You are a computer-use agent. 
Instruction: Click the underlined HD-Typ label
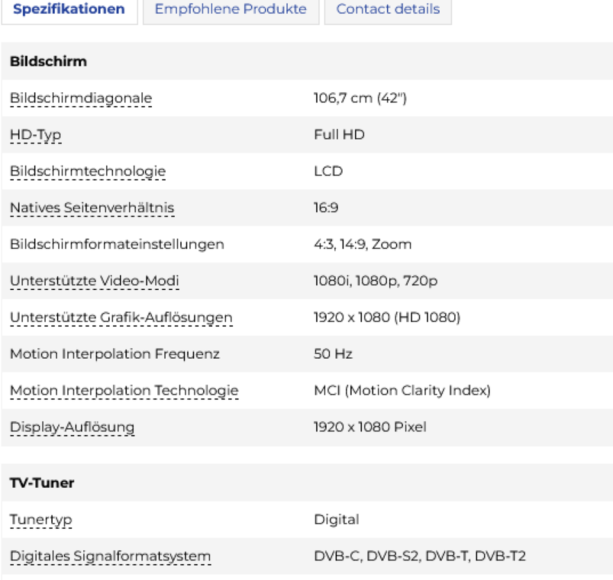36,135
